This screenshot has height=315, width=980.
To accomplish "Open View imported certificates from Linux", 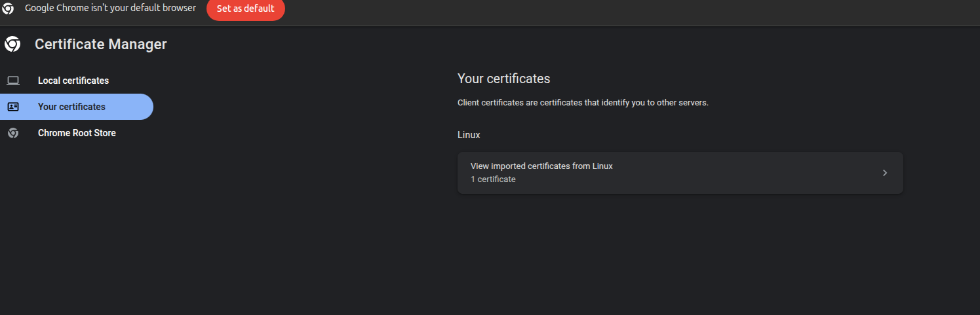I will click(541, 166).
